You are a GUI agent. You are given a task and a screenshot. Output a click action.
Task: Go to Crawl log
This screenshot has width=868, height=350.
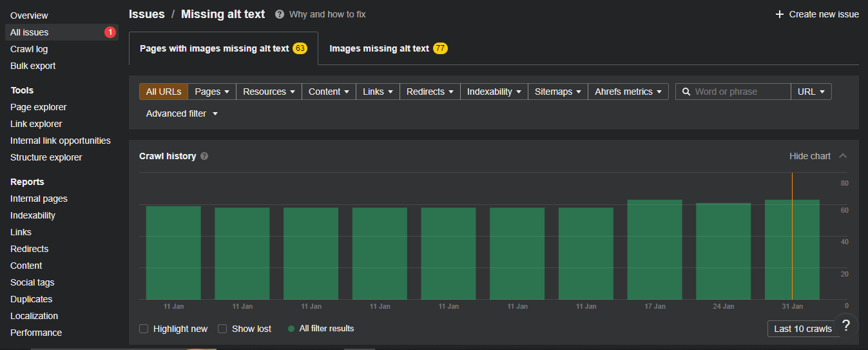click(29, 49)
